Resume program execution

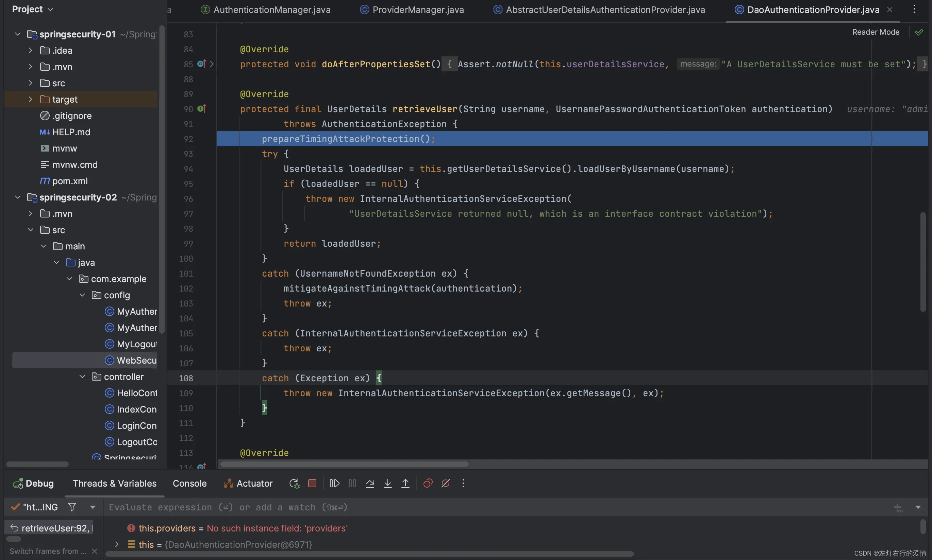pyautogui.click(x=334, y=484)
